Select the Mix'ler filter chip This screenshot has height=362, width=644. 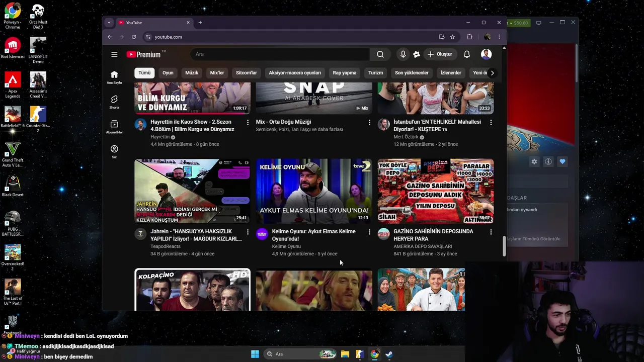click(217, 73)
